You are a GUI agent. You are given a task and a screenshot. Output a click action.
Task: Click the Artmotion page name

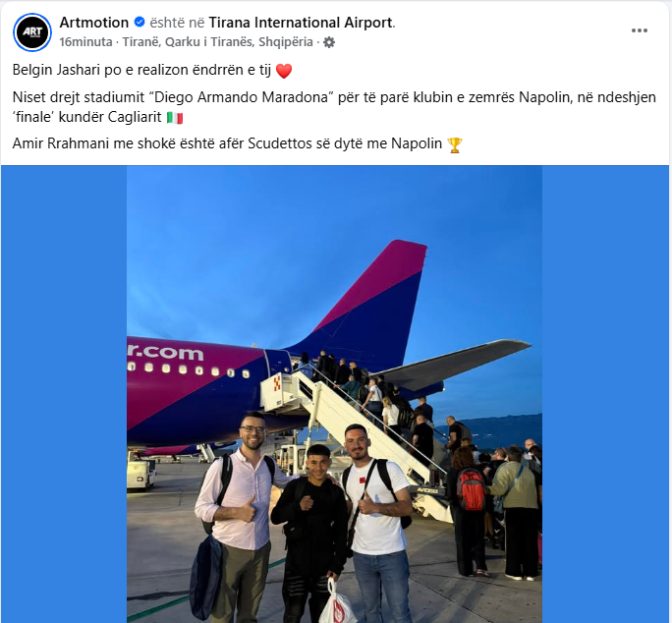(94, 23)
